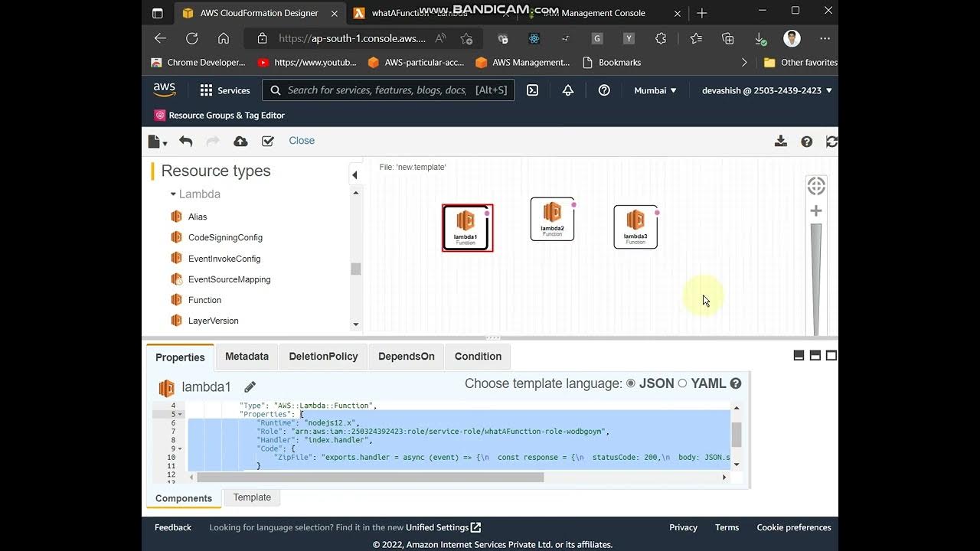Select the lambda1 function node on canvas
The image size is (980, 551).
coord(467,227)
